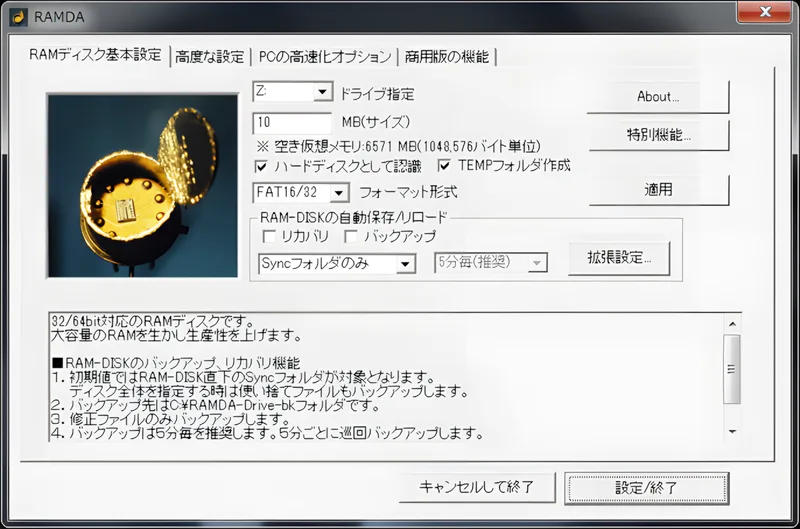Image resolution: width=800 pixels, height=529 pixels.
Task: Expand the FAT16/32 format dropdown
Action: pyautogui.click(x=339, y=192)
